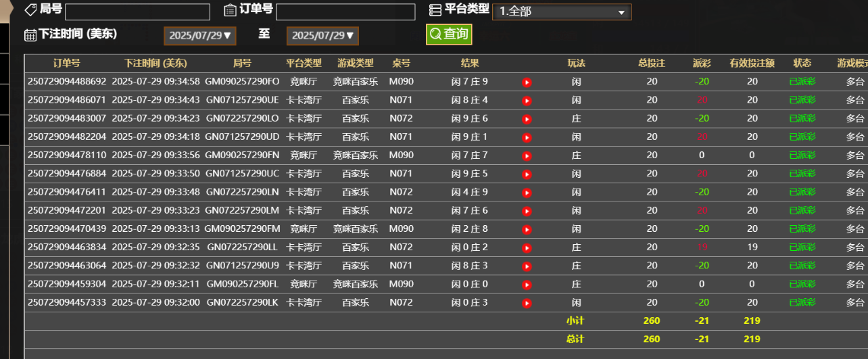
Task: Play replay for round GM090257290FM
Action: 527,229
